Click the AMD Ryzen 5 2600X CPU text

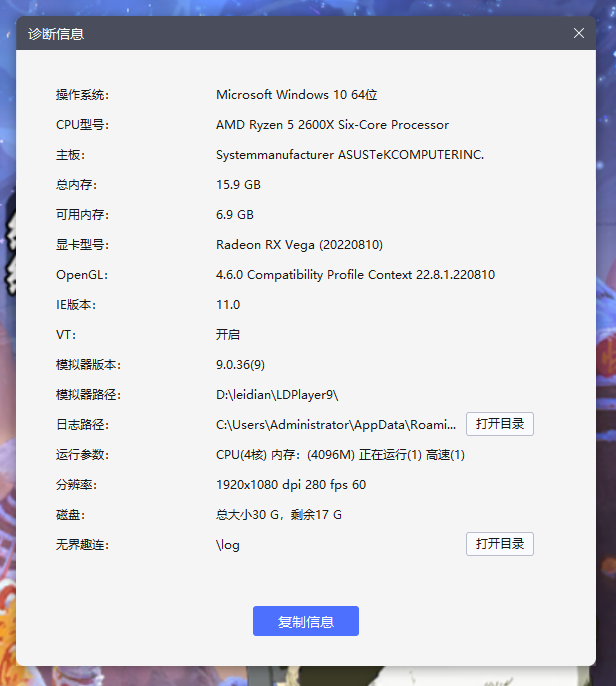pos(332,125)
